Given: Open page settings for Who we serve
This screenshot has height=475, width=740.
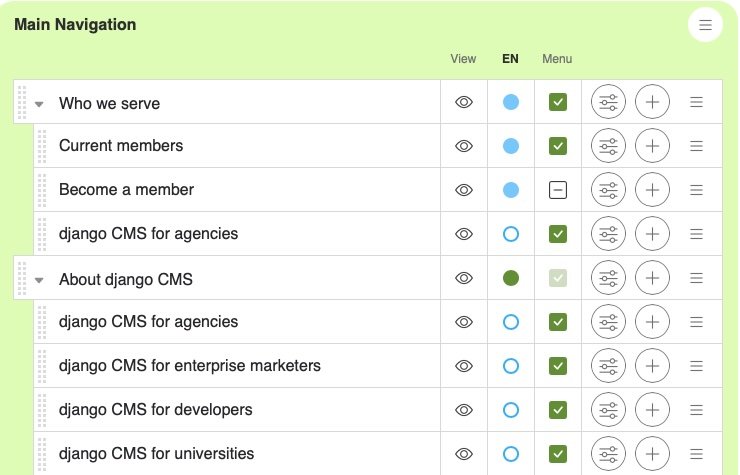Looking at the screenshot, I should [x=608, y=102].
